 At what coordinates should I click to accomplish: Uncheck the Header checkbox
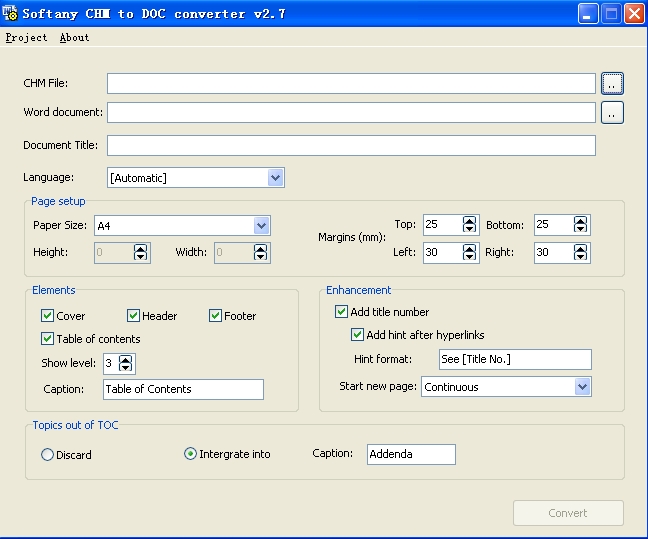[x=133, y=316]
